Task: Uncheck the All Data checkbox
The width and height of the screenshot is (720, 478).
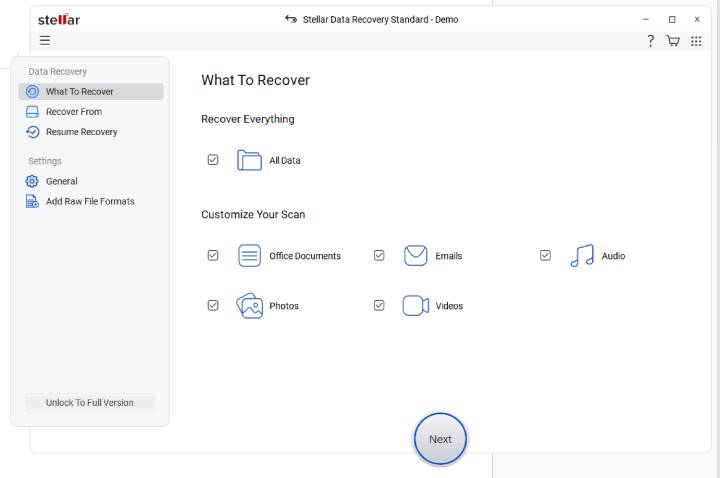Action: [x=213, y=160]
